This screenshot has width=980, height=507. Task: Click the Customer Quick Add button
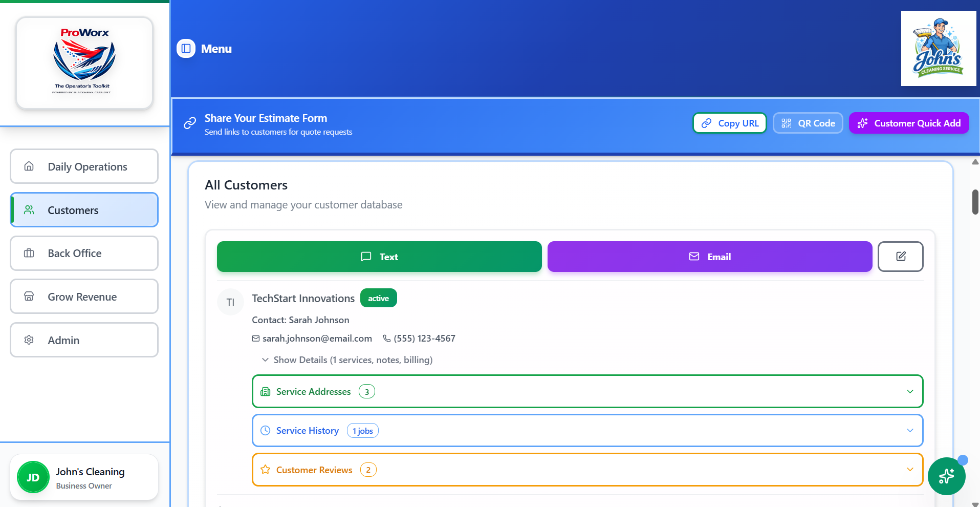[x=908, y=123]
